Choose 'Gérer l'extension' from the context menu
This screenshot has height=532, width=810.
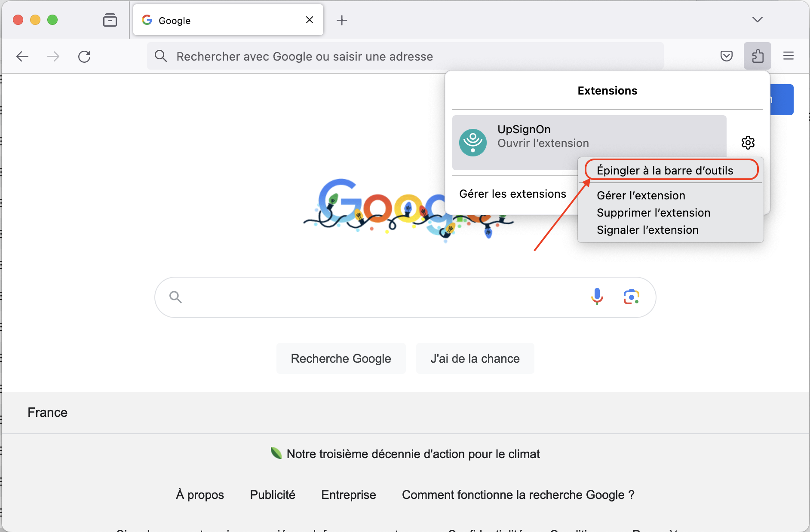coord(641,196)
